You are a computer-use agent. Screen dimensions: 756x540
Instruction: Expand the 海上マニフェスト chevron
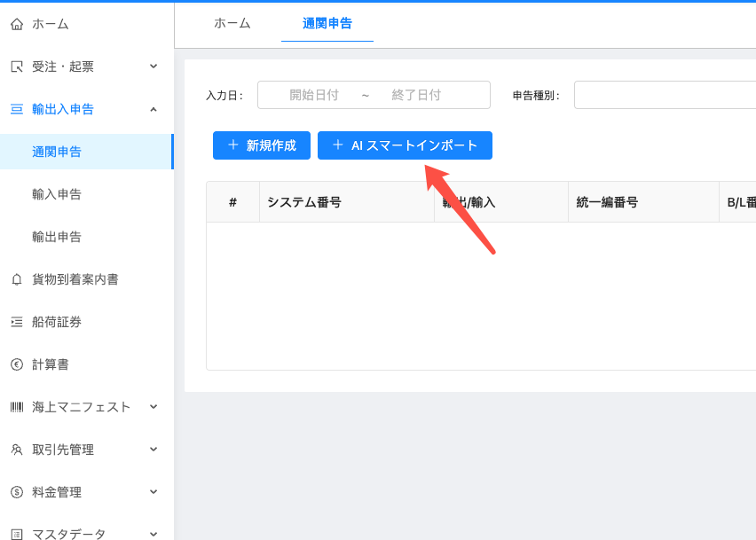(154, 407)
